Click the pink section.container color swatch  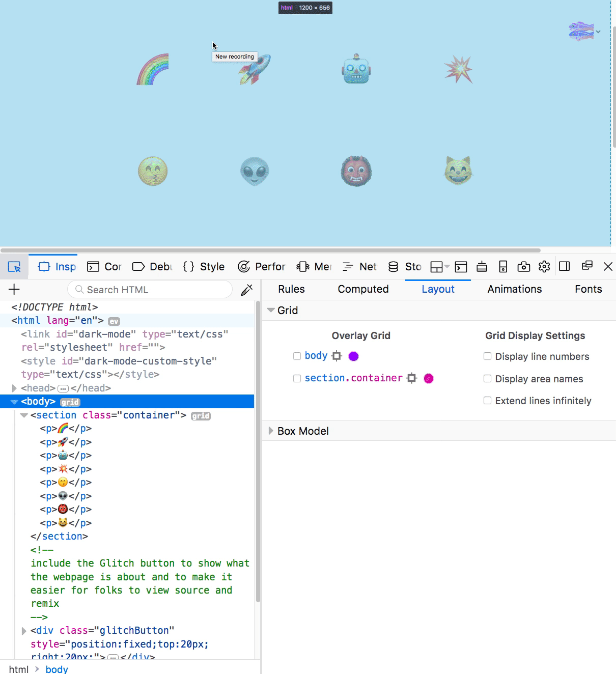point(429,378)
